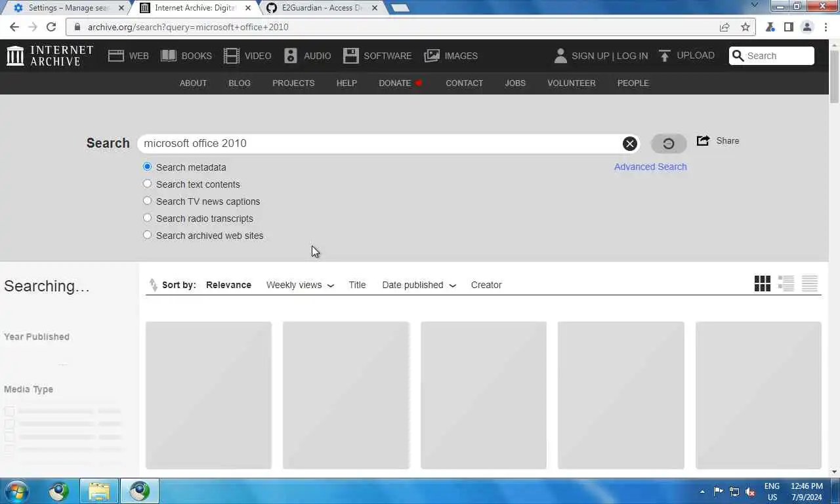Clear the microsoft office 2010 search query
840x504 pixels.
629,144
